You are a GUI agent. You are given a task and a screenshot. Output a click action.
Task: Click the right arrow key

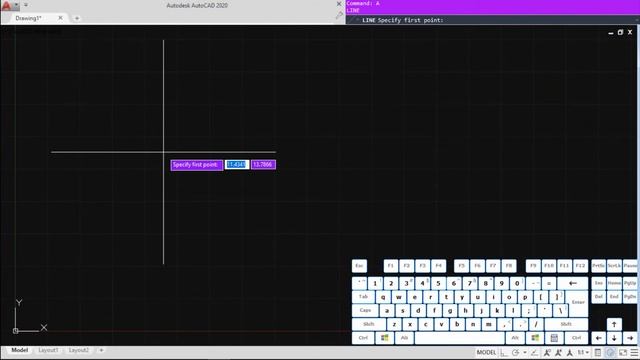click(x=630, y=338)
